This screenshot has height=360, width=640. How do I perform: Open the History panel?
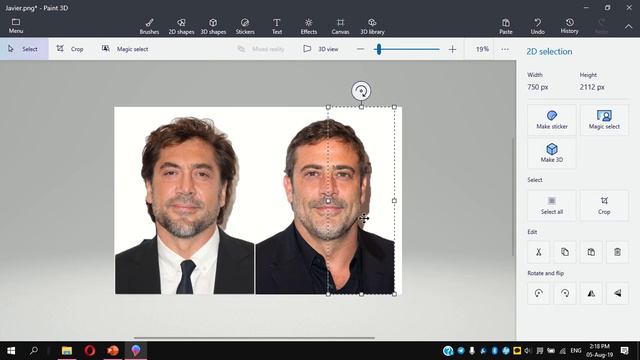(x=569, y=26)
